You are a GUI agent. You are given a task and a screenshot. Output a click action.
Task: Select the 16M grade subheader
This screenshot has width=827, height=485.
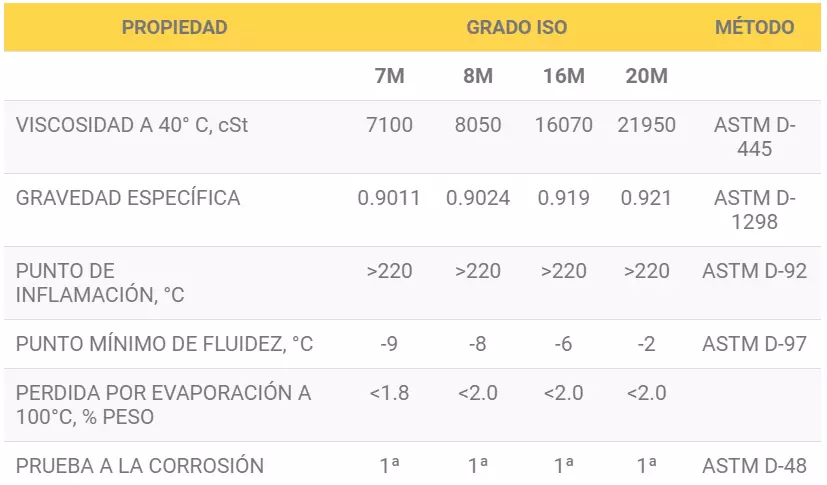coord(564,76)
